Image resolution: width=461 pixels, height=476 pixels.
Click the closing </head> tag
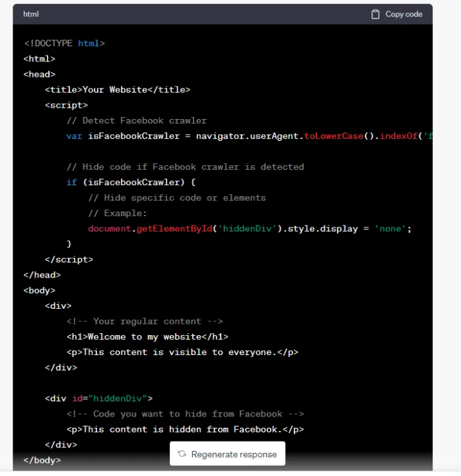click(42, 275)
